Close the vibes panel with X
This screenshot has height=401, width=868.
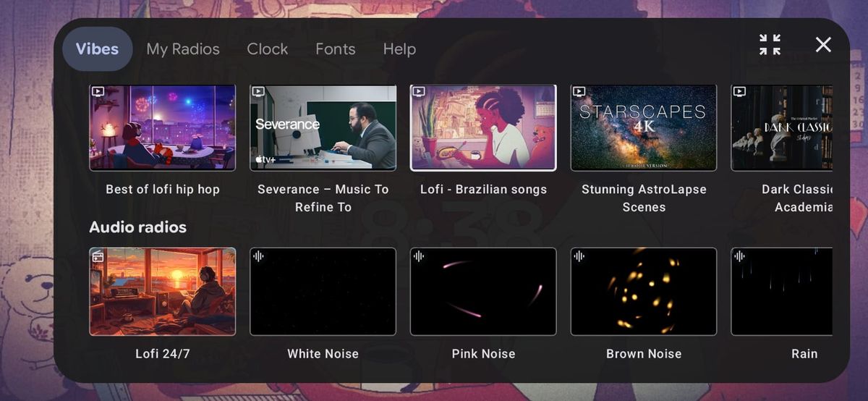(823, 45)
